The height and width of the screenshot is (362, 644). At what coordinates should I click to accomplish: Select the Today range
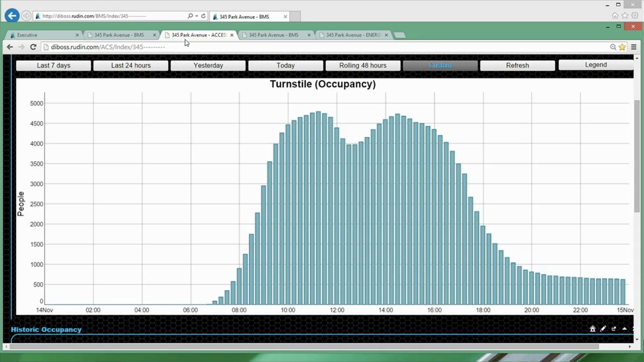286,65
